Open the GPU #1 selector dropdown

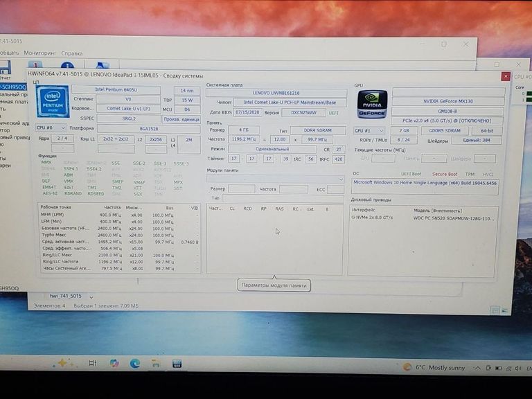(369, 131)
